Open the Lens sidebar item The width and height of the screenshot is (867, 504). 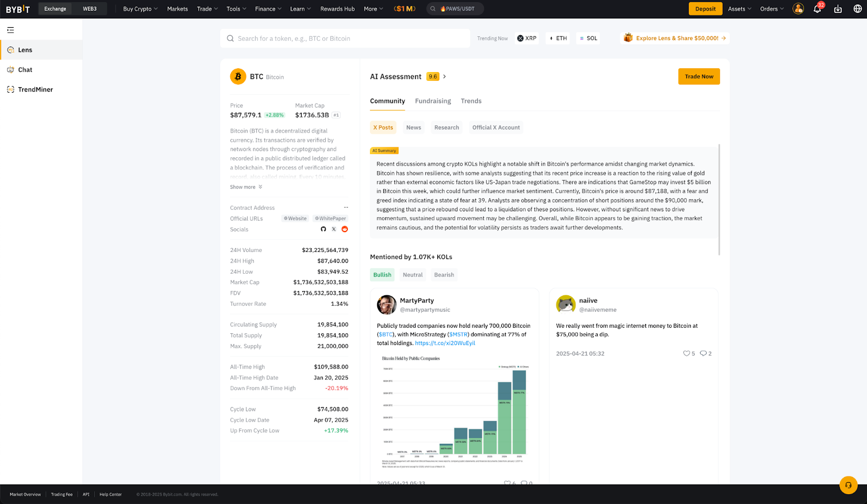coord(41,50)
